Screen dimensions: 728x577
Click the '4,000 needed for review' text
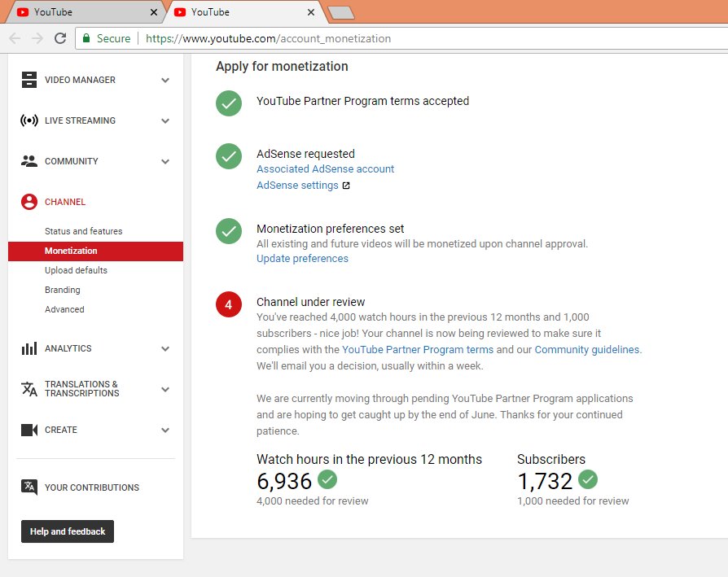tap(313, 501)
